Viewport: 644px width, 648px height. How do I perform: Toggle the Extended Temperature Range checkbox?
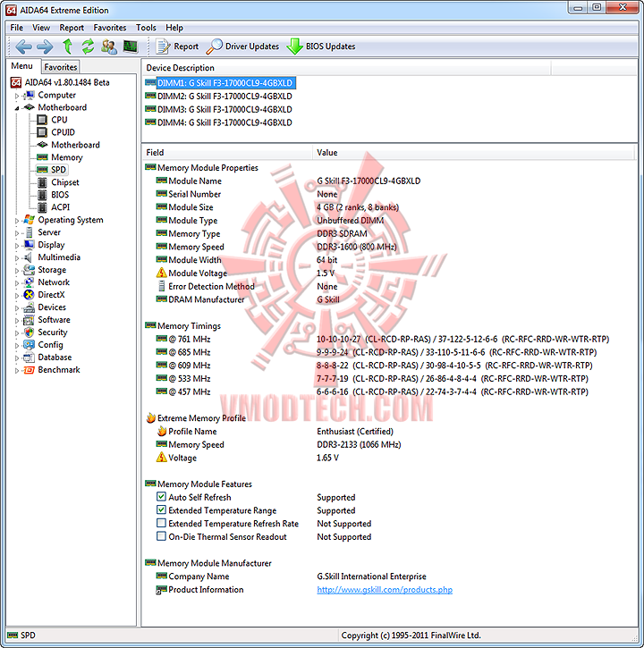point(161,510)
